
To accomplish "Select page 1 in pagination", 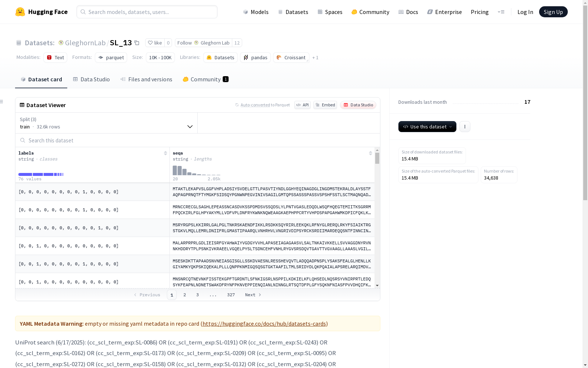I will (x=172, y=295).
